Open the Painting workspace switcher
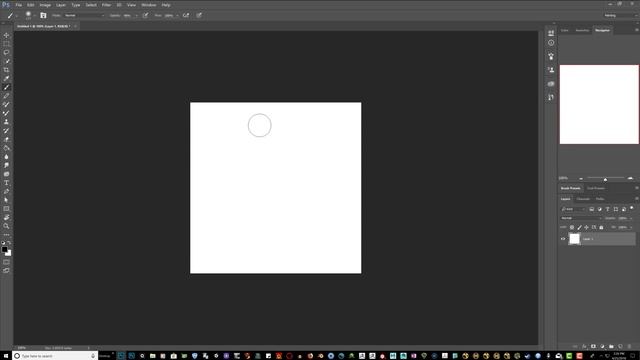 pos(620,15)
